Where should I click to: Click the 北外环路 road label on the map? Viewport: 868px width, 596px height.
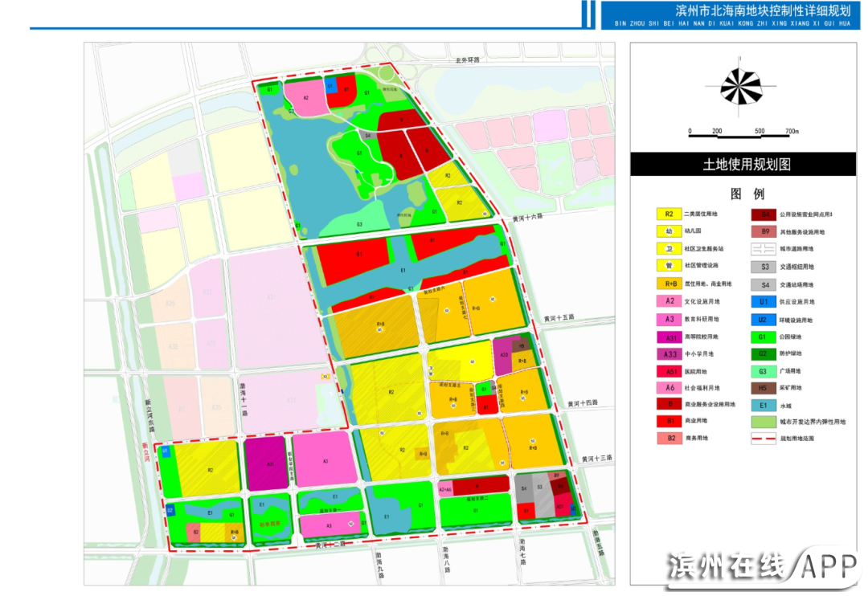point(467,60)
